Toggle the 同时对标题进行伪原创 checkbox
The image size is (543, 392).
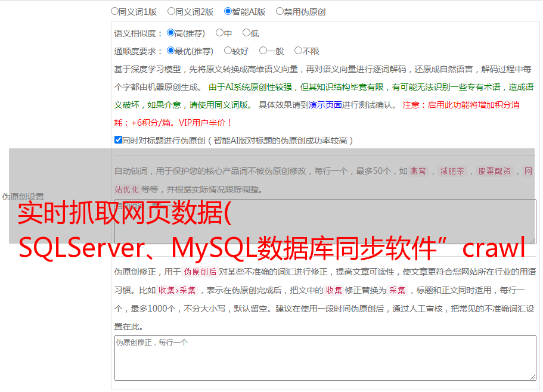pyautogui.click(x=118, y=140)
